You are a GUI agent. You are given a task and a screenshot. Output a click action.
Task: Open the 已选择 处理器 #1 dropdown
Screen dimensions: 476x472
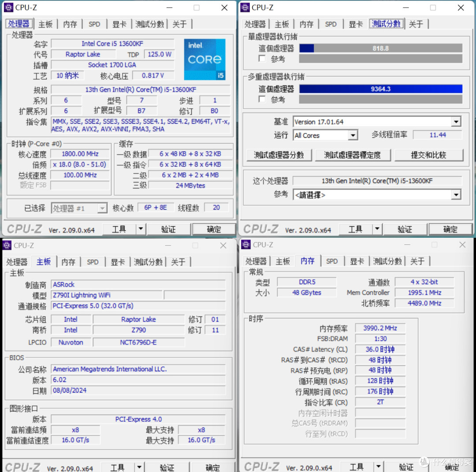pyautogui.click(x=102, y=208)
